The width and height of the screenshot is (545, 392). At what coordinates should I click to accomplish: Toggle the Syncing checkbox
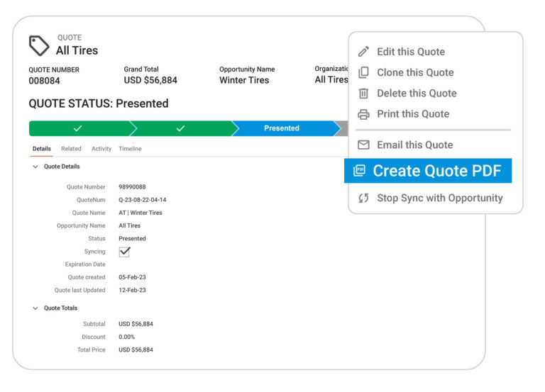click(x=124, y=252)
